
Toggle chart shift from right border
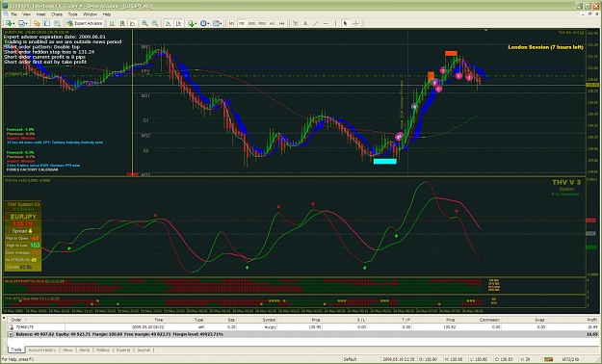coord(178,23)
